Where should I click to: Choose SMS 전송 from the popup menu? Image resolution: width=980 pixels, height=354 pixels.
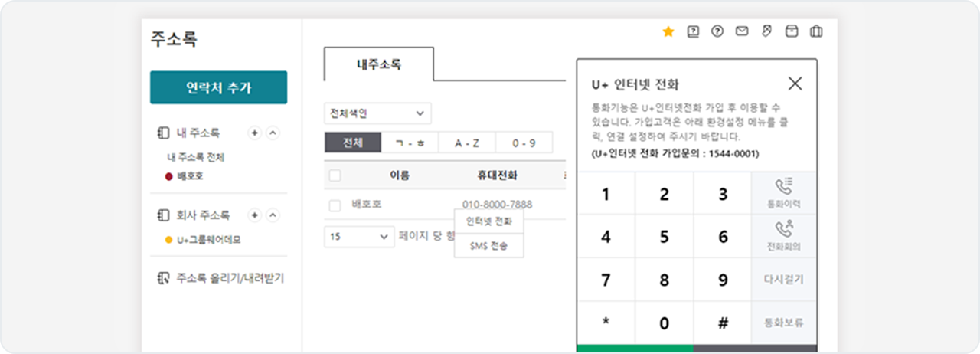point(489,246)
